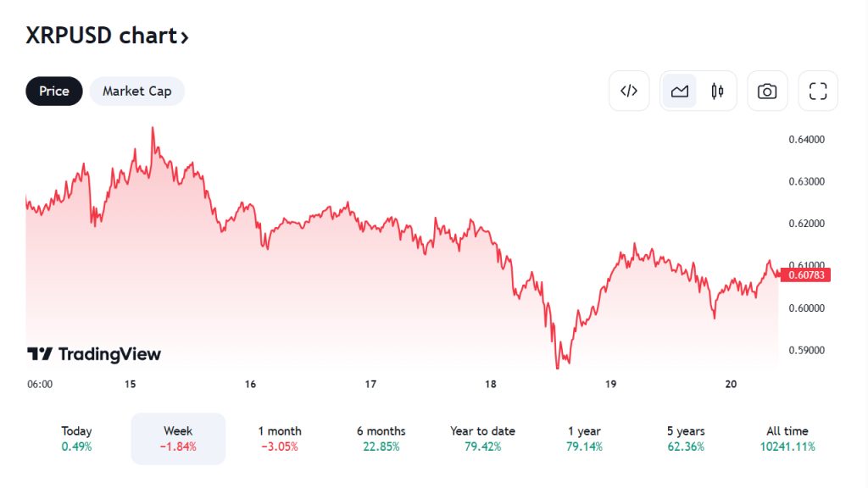Screen dimensions: 868x488
Task: Show the 1 month range
Action: [280, 438]
